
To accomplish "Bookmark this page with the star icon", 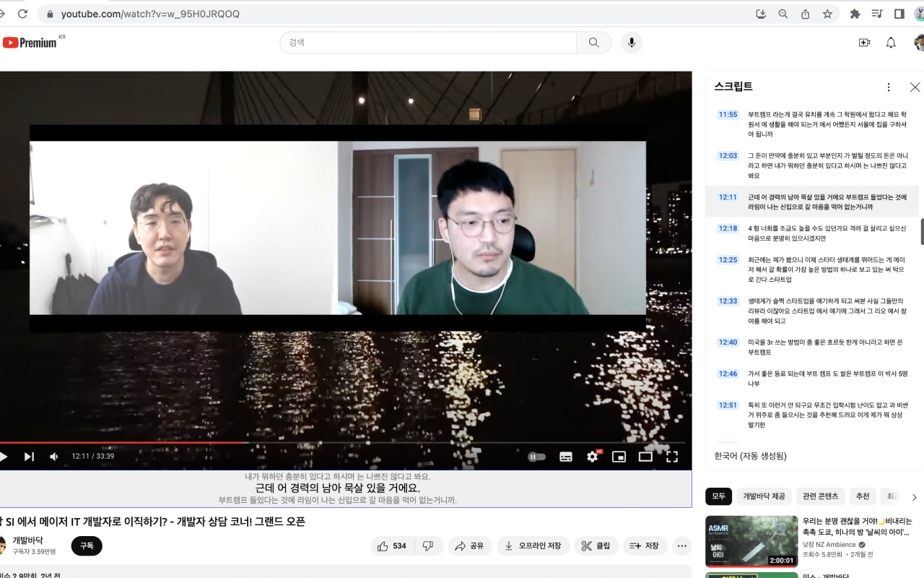I will 827,14.
